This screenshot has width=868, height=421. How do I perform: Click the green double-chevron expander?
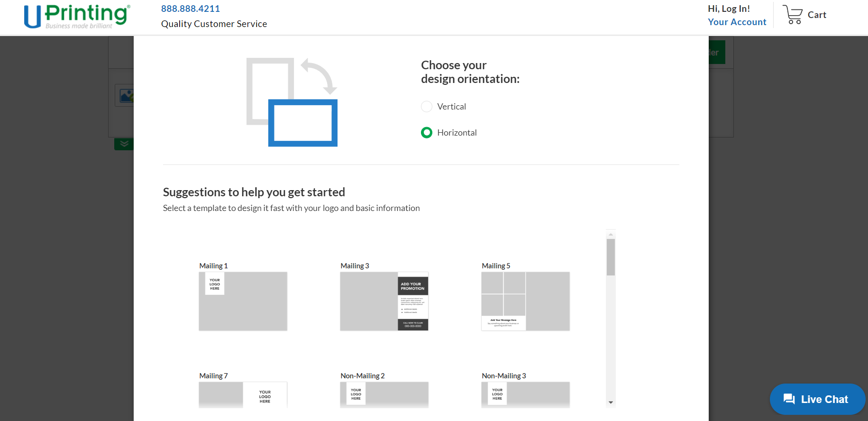click(124, 144)
